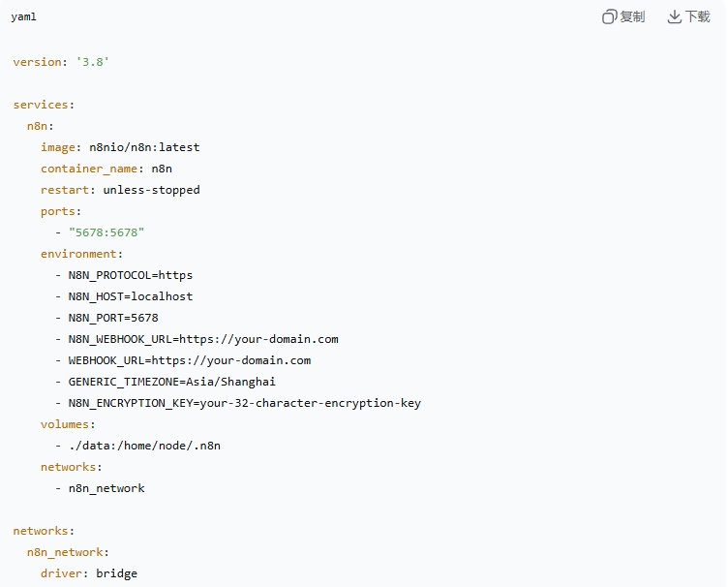The width and height of the screenshot is (728, 587).
Task: Click the WEBHOOK_URL=https://your-domain.com line
Action: coord(183,361)
